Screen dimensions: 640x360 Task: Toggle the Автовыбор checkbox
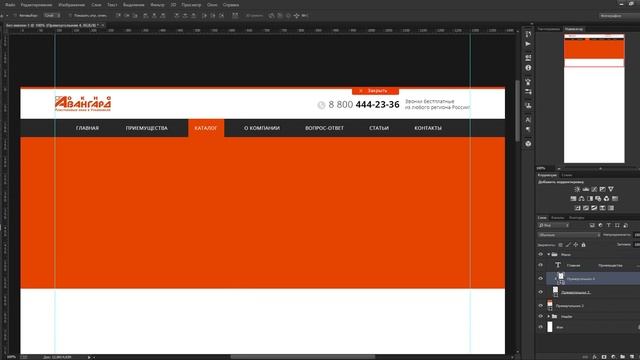15,16
